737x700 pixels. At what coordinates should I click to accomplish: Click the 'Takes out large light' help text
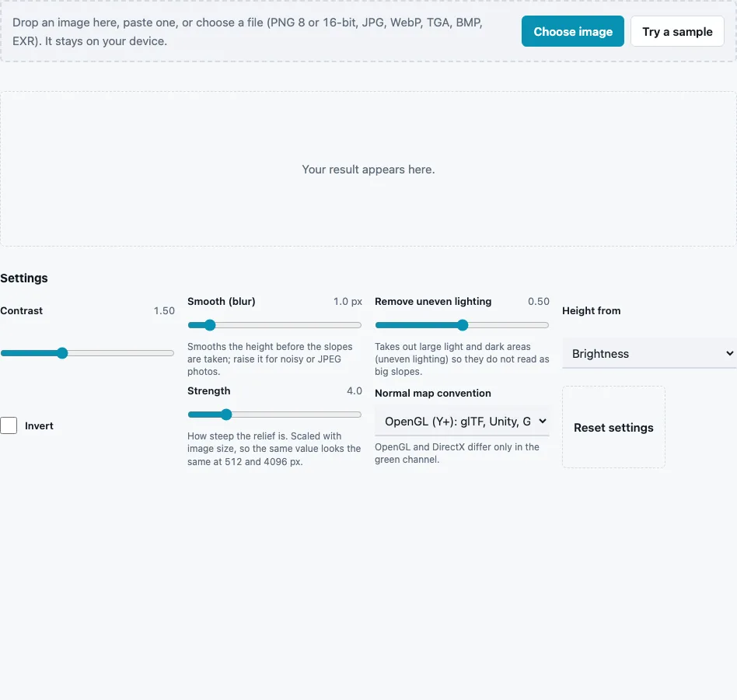[x=462, y=359]
